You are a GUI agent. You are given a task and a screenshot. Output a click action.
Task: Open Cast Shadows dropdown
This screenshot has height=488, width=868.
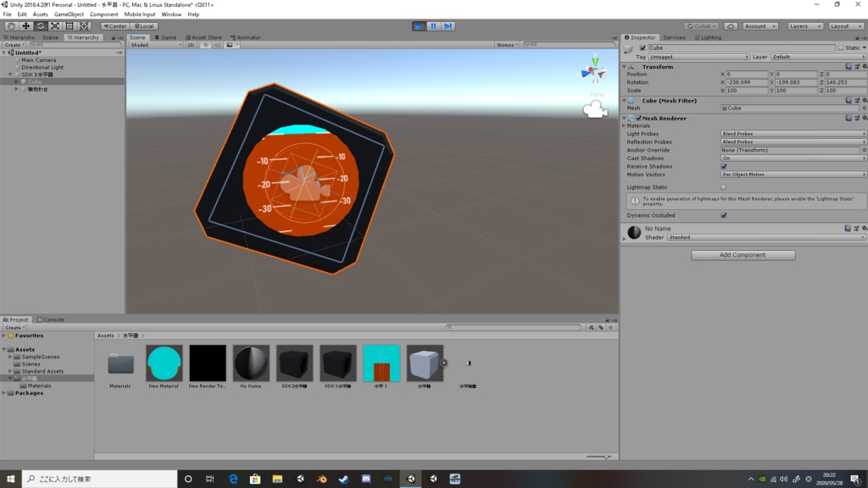[793, 158]
